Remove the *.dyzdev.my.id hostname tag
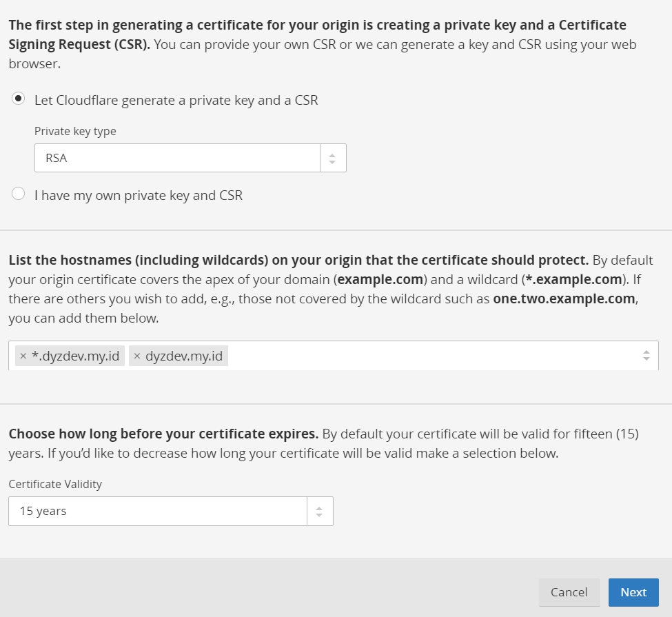Image resolution: width=672 pixels, height=617 pixels. click(23, 356)
